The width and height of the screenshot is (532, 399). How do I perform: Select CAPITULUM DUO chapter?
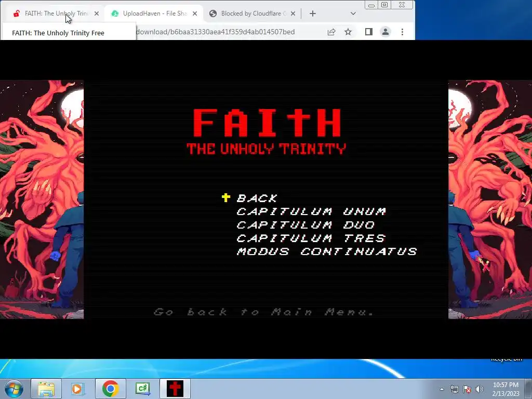[x=305, y=224]
